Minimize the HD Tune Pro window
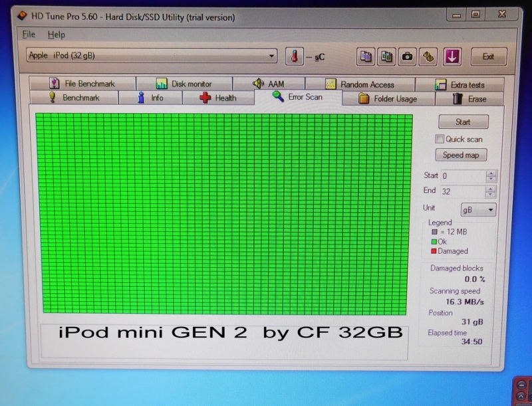The width and height of the screenshot is (532, 406). tap(456, 15)
